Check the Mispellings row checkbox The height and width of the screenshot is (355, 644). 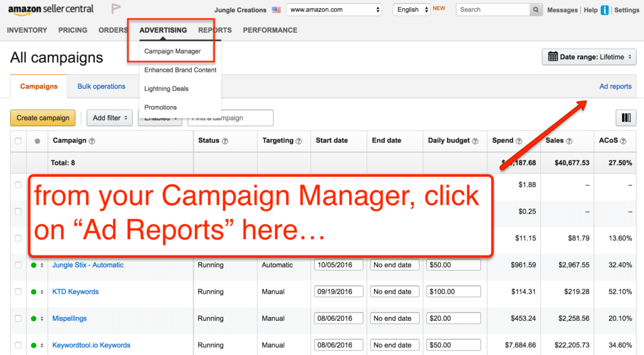pyautogui.click(x=18, y=318)
